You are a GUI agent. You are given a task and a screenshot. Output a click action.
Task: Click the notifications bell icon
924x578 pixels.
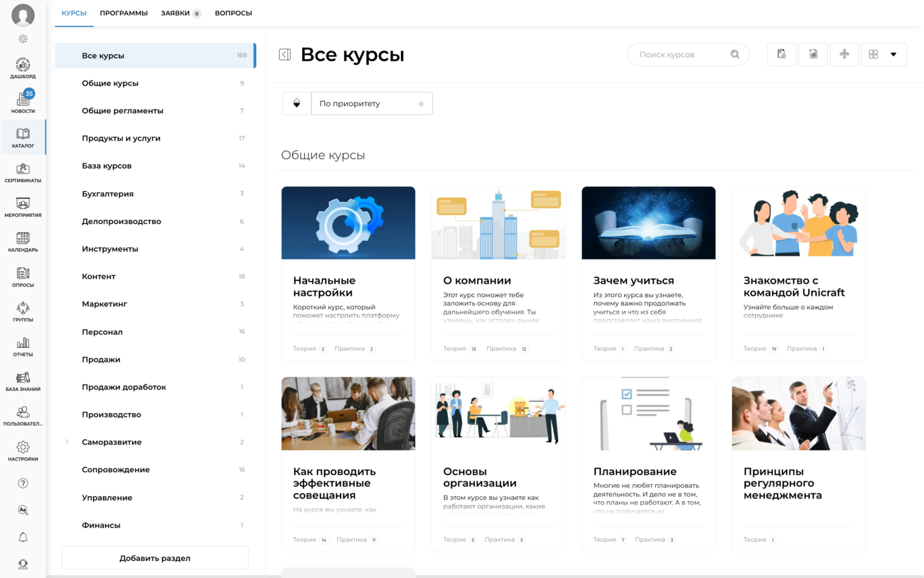coord(23,537)
